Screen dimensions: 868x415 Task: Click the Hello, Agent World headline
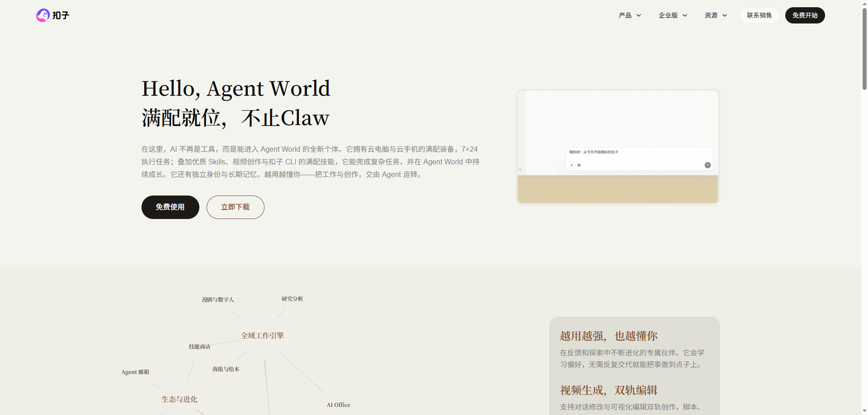point(236,89)
